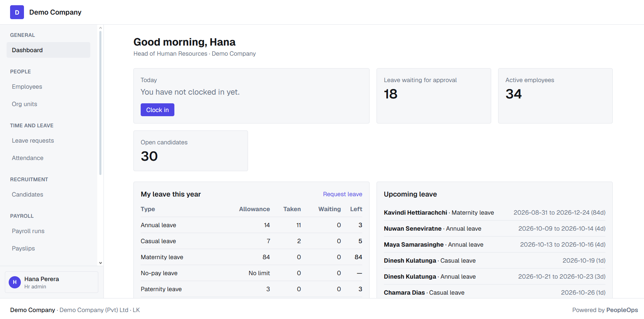Click the Demo Company (Pvt) Ltd footer text
The width and height of the screenshot is (644, 319).
point(94,310)
